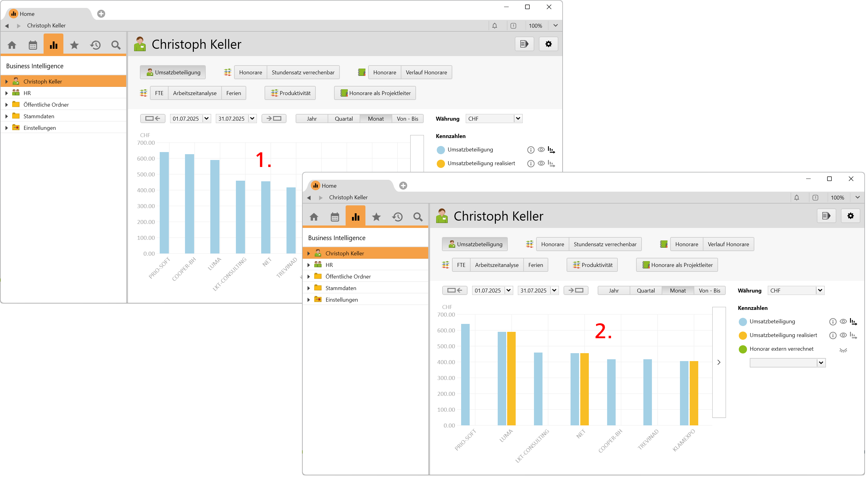Click the yellow Umsatzbeteiligung realisiert swatch in front window
Screen dimensions: 868x479
(742, 335)
